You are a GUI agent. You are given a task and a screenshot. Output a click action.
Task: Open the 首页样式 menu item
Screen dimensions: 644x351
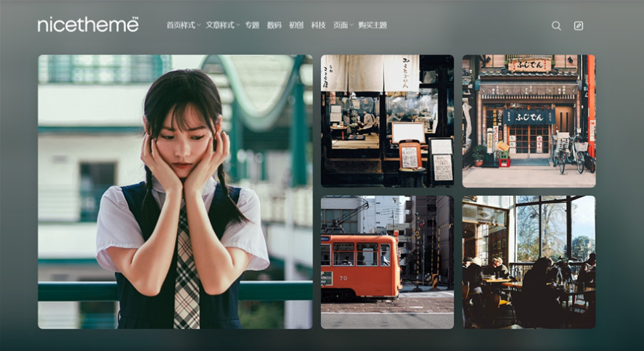pyautogui.click(x=180, y=25)
